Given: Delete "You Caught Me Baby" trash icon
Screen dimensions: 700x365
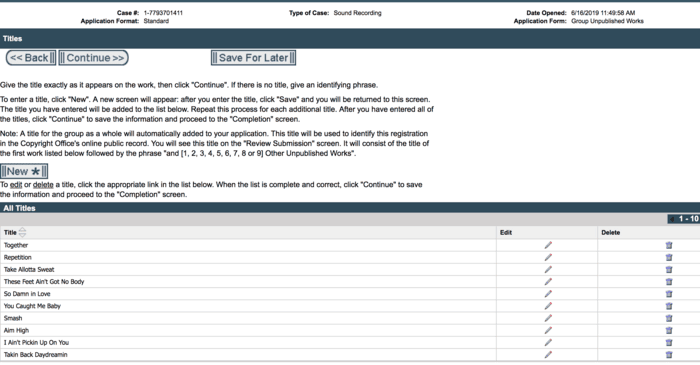Looking at the screenshot, I should pos(669,306).
